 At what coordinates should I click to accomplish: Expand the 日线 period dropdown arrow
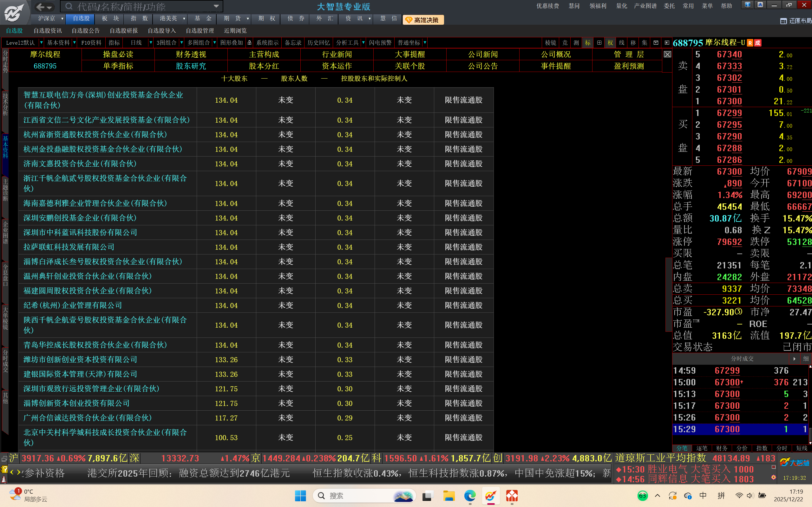151,42
